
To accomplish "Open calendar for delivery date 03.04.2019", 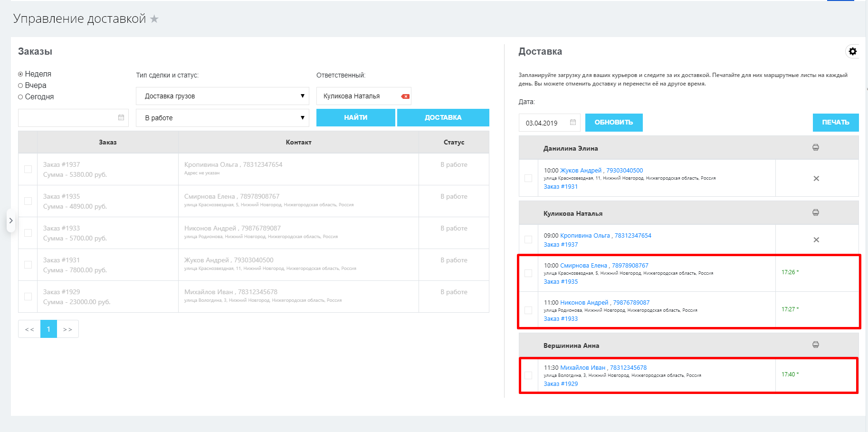I will (x=573, y=123).
